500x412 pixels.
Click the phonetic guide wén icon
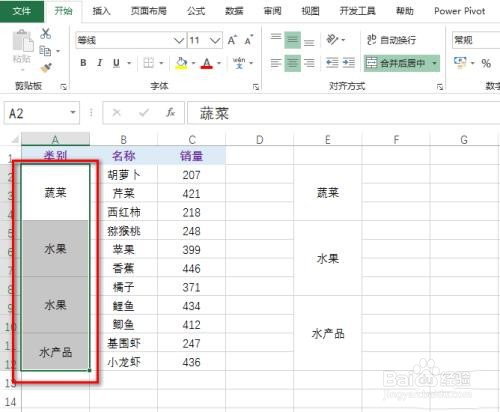(x=239, y=63)
